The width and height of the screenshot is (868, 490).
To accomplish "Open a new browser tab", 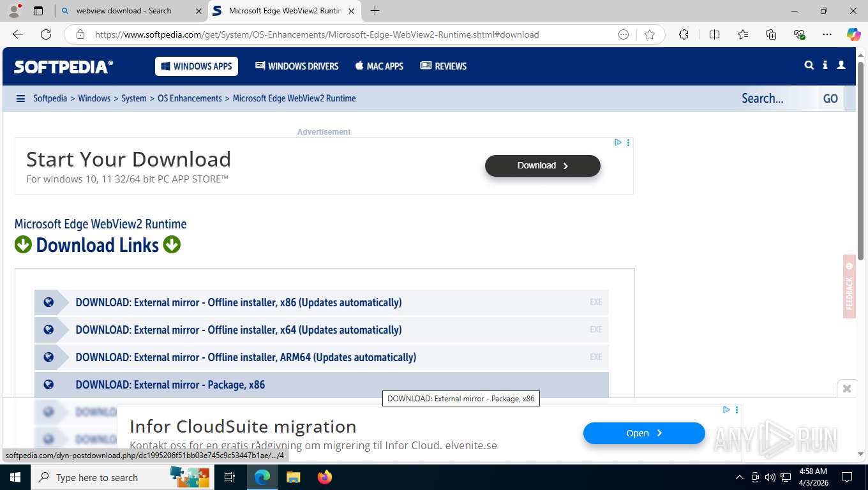I will [x=375, y=11].
